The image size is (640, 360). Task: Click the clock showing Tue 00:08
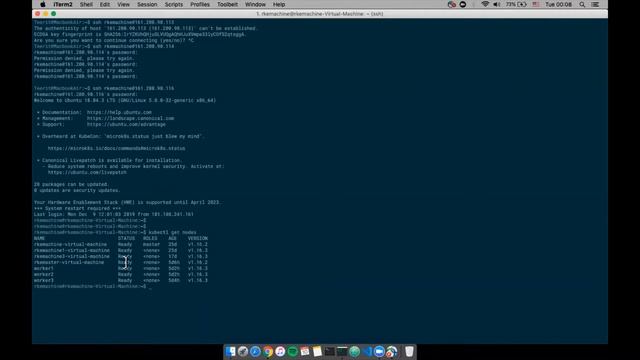[558, 4]
